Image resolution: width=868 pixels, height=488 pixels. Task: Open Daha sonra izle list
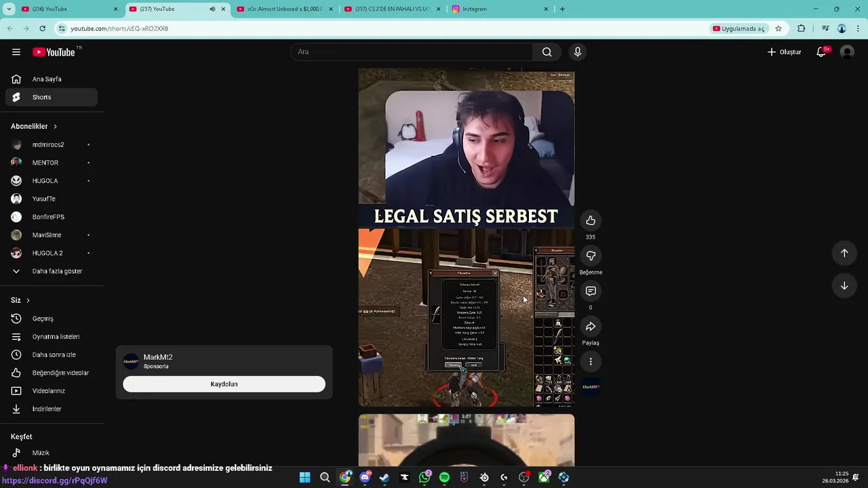click(52, 354)
